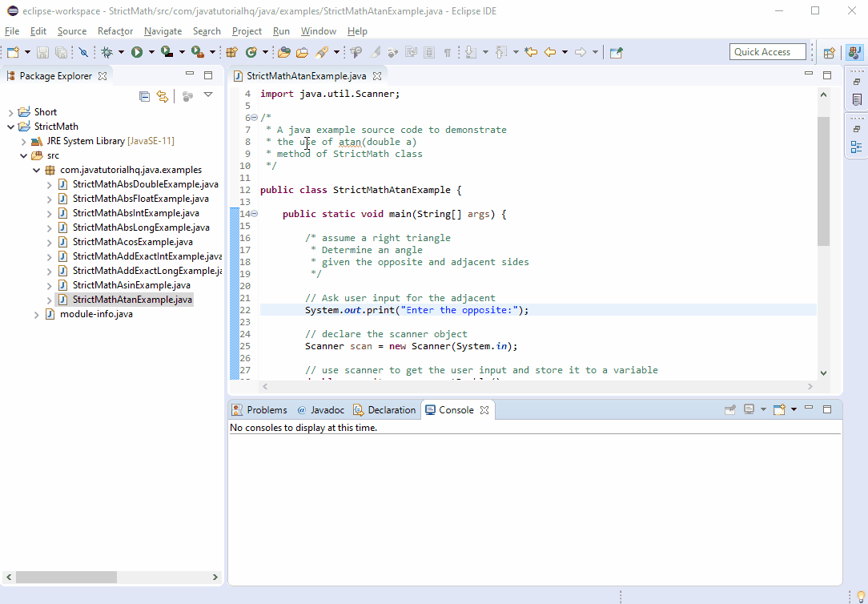Viewport: 868px width, 604px height.
Task: Click the Open Console icon
Action: point(779,409)
